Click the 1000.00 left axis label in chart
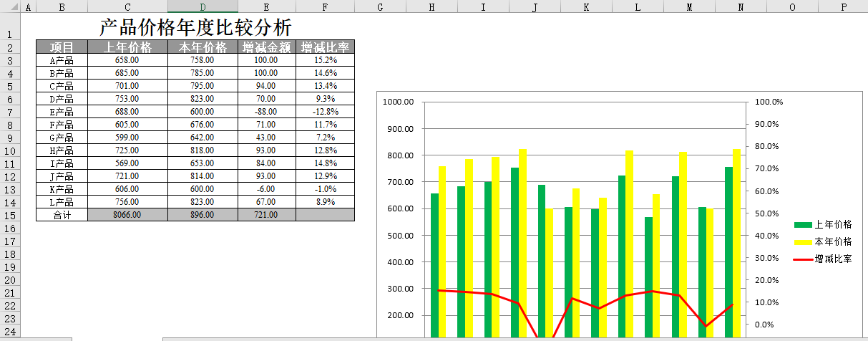This screenshot has width=868, height=341. pos(399,102)
